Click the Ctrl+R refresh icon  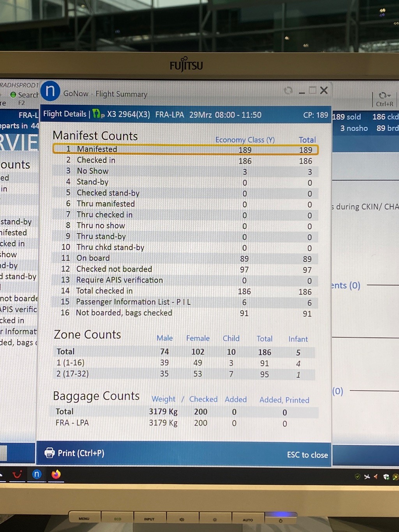[384, 96]
